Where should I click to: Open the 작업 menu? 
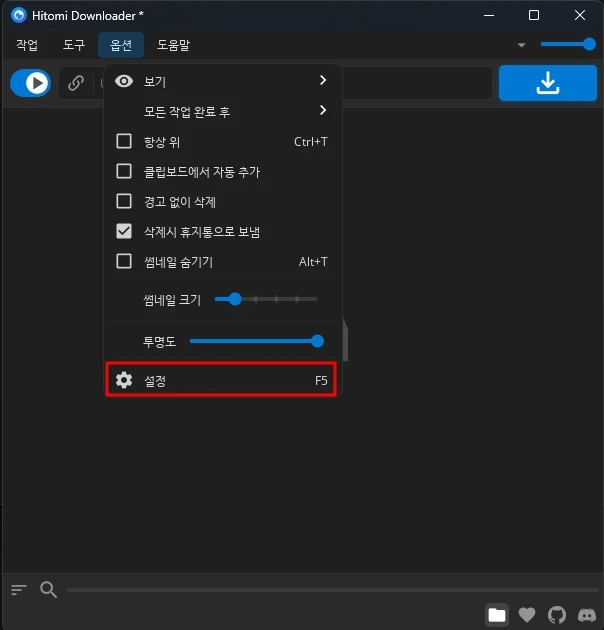[27, 45]
